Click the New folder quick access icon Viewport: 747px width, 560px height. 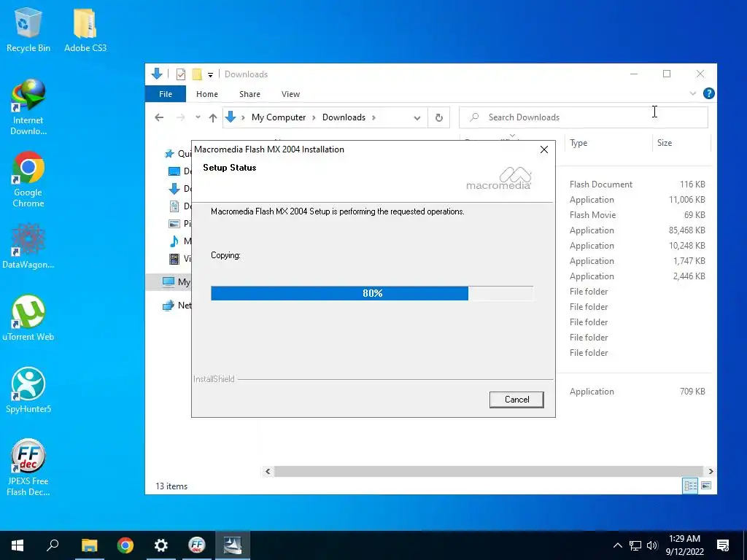click(x=197, y=74)
